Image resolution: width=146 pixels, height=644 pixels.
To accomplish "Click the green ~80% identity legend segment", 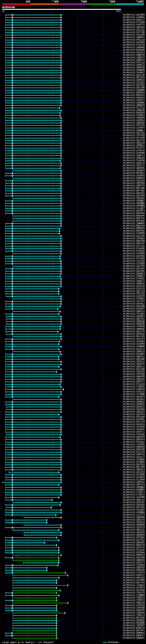I will (101, 4).
